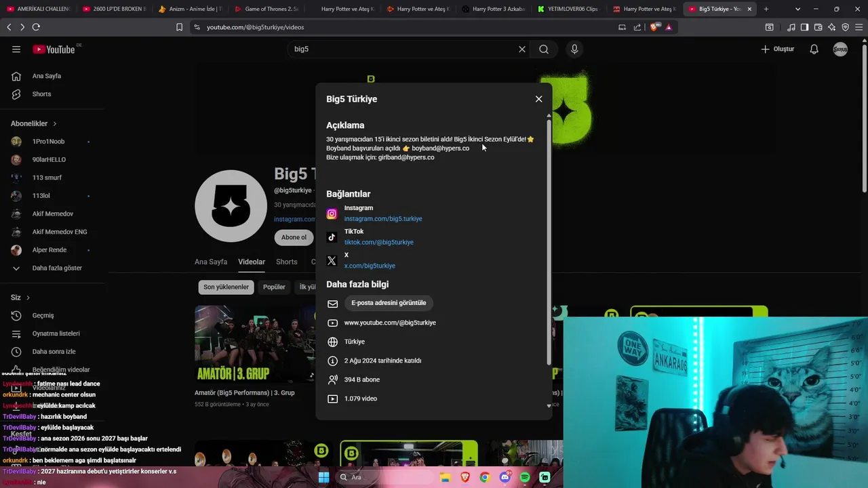Select the Popüler filter chip
The height and width of the screenshot is (488, 868).
tap(274, 287)
